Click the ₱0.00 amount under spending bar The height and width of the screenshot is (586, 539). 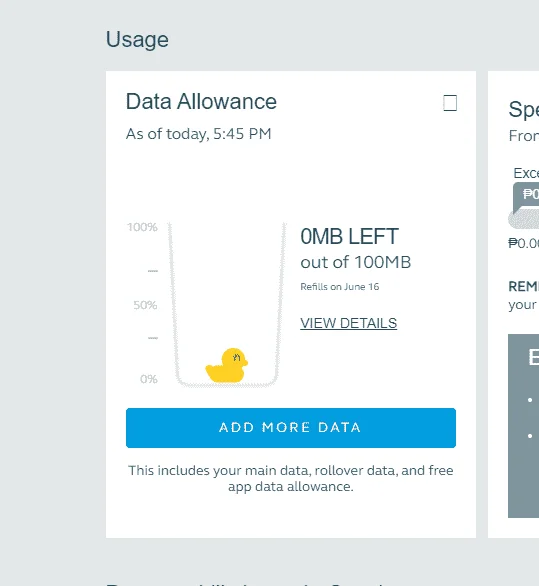click(x=524, y=243)
